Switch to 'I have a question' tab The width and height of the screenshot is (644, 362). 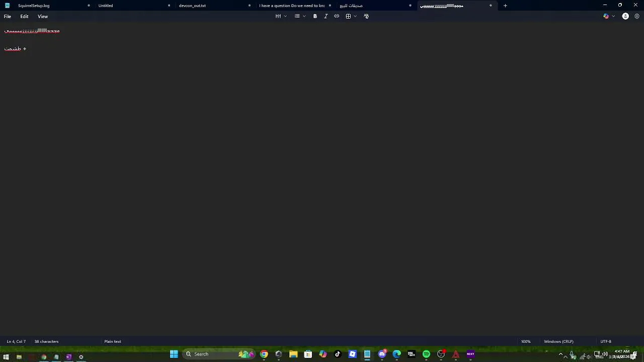[292, 6]
